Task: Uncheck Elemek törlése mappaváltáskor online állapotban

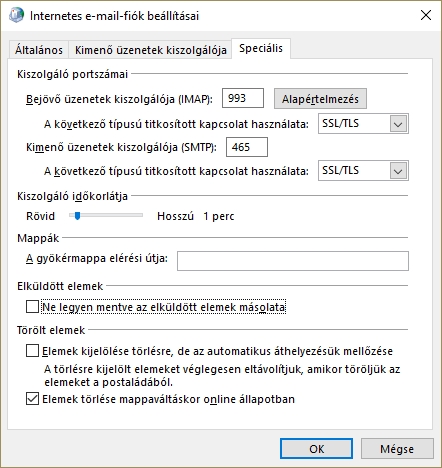Action: (32, 399)
